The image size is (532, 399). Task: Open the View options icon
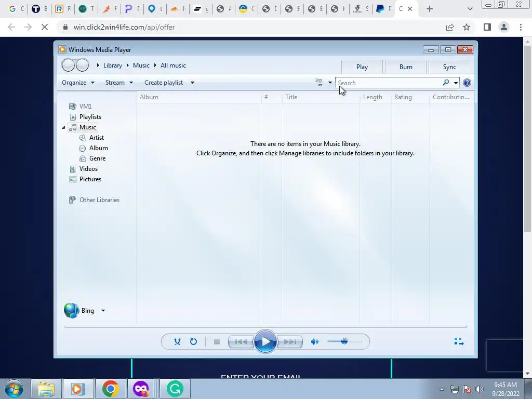[318, 83]
